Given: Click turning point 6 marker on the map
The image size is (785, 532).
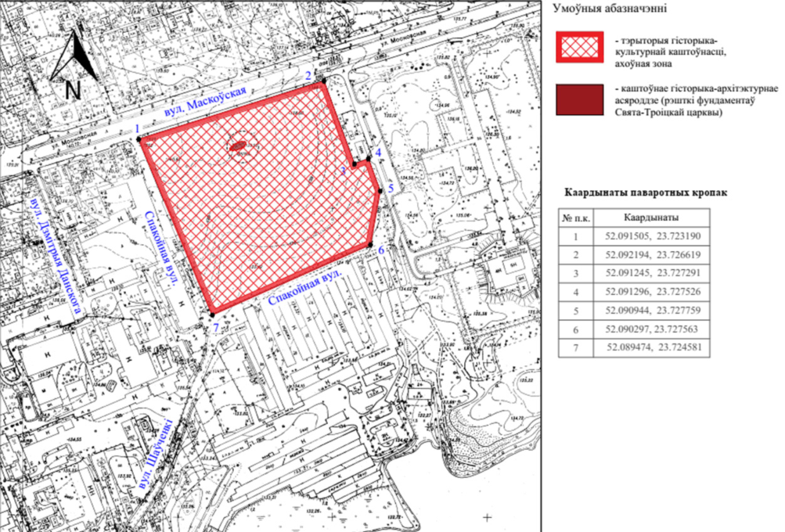Looking at the screenshot, I should tap(370, 247).
